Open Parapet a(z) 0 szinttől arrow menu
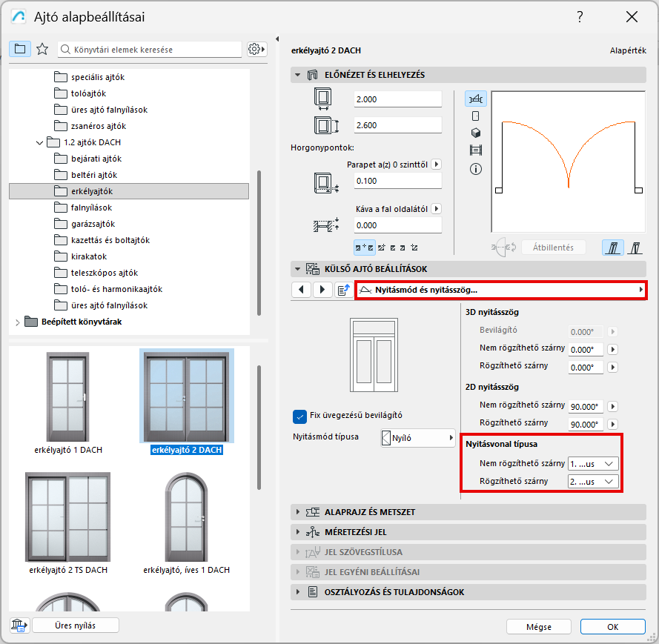 tap(437, 165)
